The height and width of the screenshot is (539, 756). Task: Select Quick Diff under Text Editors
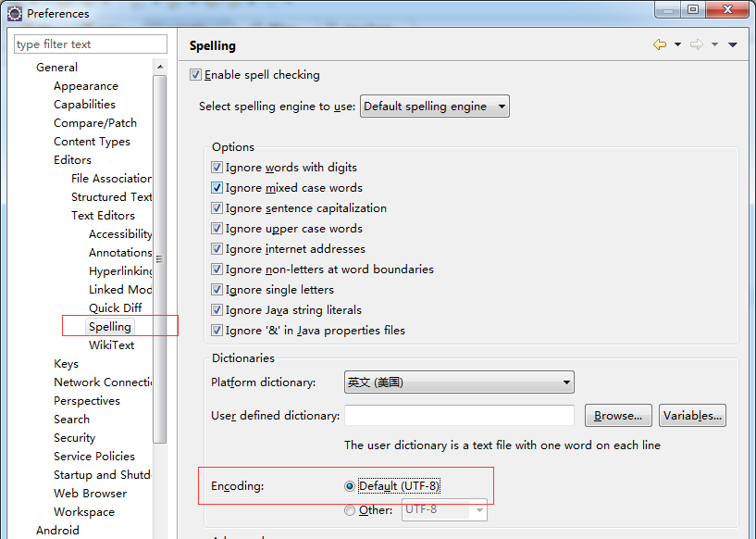pos(115,307)
